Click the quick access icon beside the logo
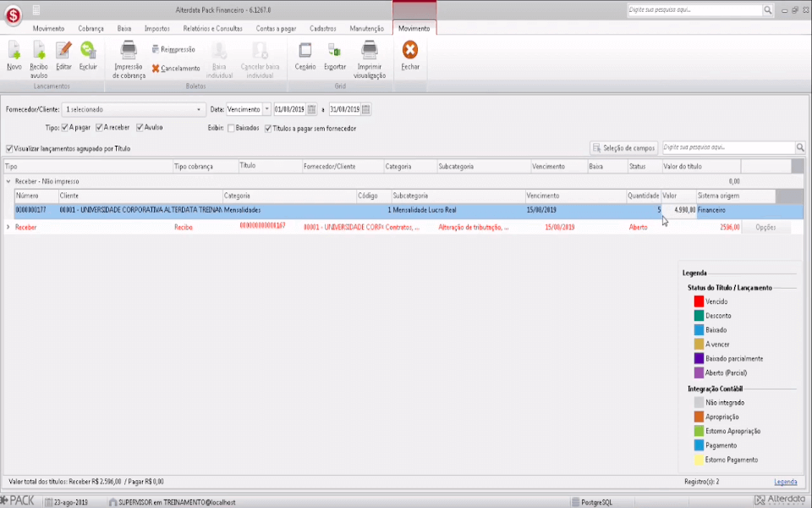Image resolution: width=812 pixels, height=508 pixels. click(x=36, y=10)
